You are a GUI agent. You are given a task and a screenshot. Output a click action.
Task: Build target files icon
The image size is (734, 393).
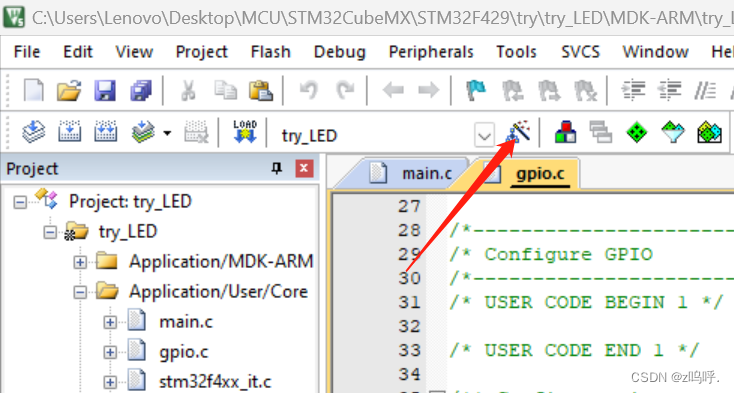pos(69,131)
